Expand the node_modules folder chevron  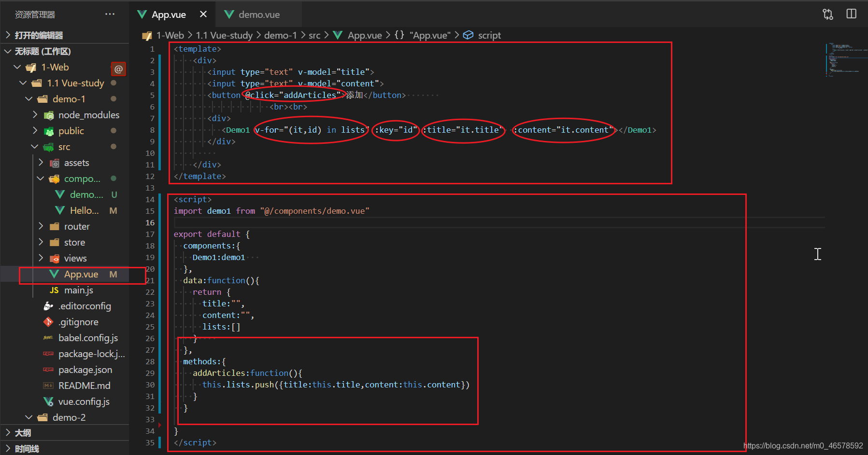tap(35, 115)
